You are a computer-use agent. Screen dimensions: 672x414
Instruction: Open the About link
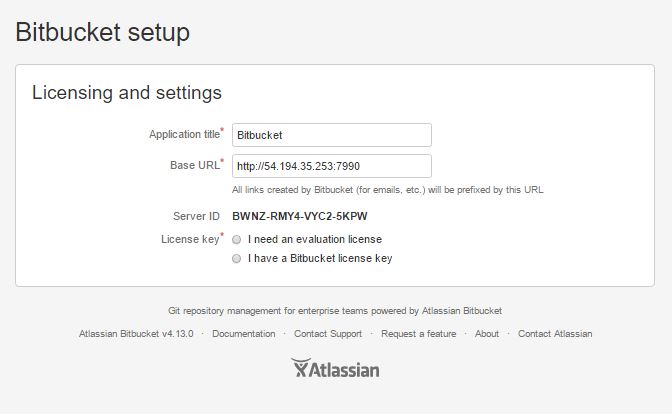click(487, 334)
